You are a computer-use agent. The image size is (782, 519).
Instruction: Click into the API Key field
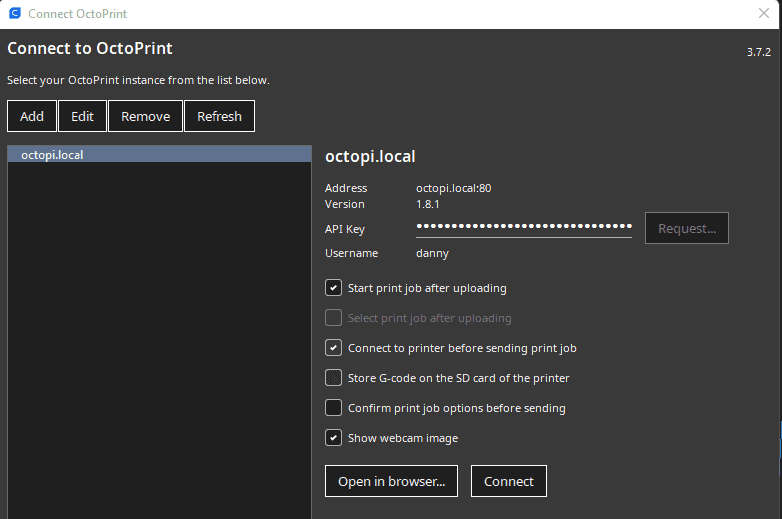524,227
